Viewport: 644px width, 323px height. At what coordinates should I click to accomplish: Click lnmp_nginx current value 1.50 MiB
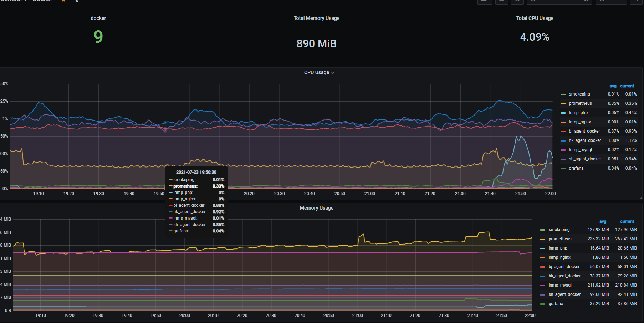(x=628, y=257)
